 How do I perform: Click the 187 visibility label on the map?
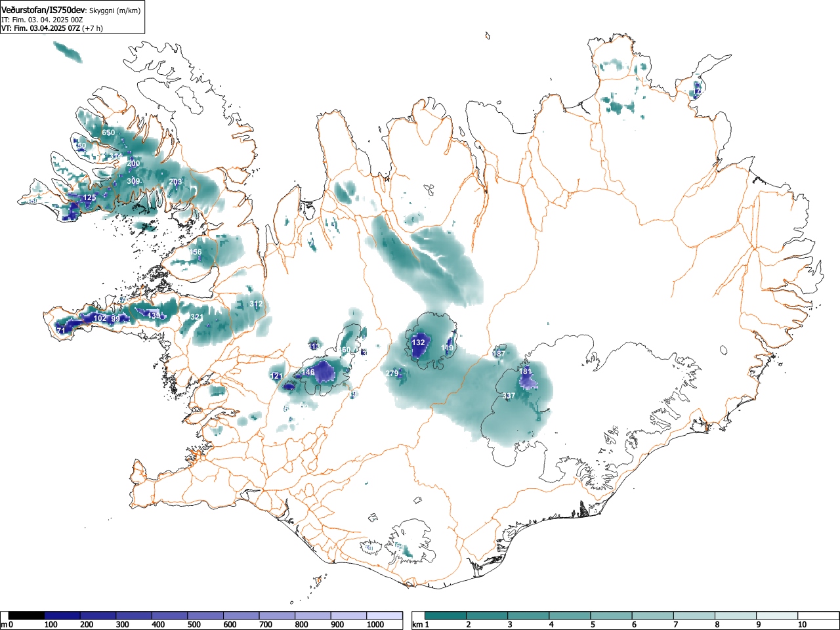[499, 354]
